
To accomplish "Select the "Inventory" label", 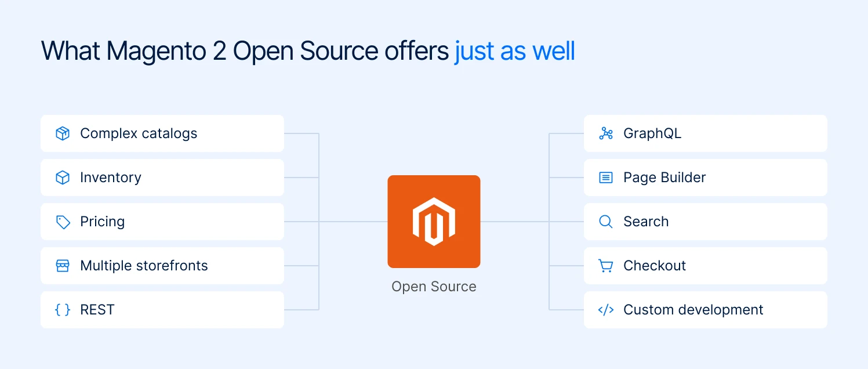I will click(111, 178).
